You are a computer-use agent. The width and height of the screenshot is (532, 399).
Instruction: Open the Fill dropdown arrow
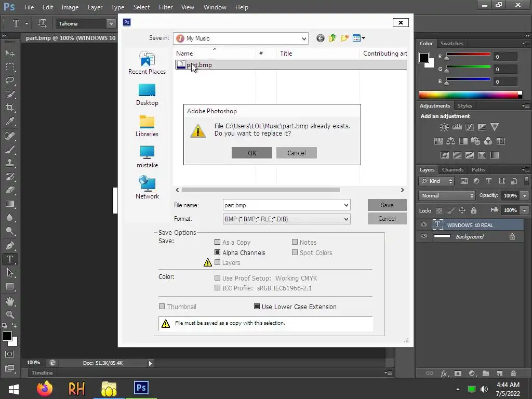(525, 210)
